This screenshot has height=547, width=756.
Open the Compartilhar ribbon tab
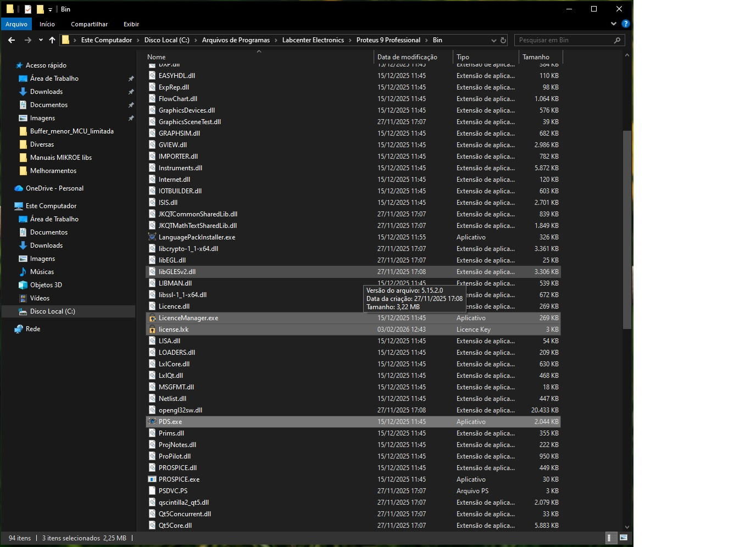click(89, 24)
